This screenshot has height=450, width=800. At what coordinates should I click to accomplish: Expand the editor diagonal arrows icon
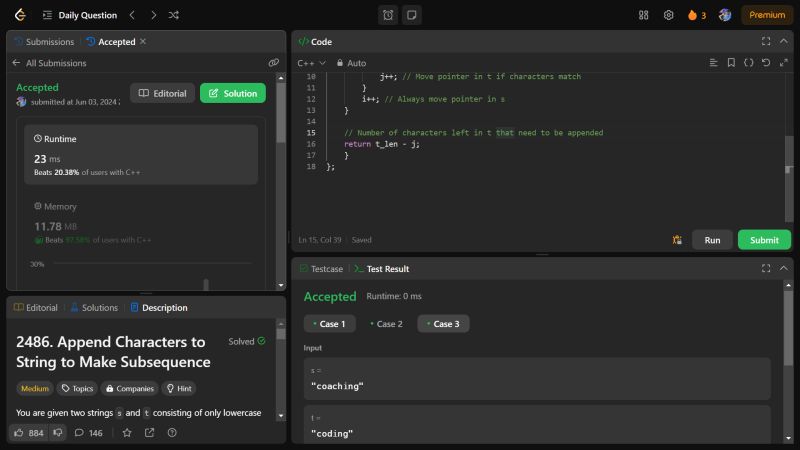click(784, 63)
